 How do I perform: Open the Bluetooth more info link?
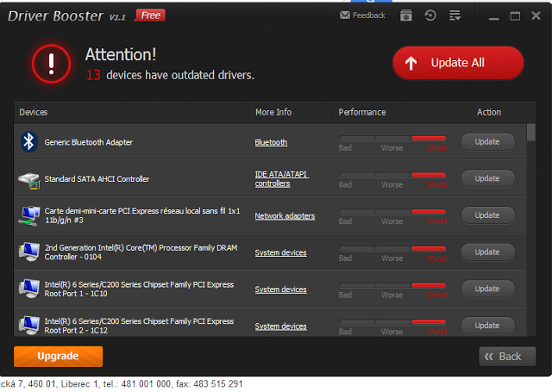coord(271,142)
